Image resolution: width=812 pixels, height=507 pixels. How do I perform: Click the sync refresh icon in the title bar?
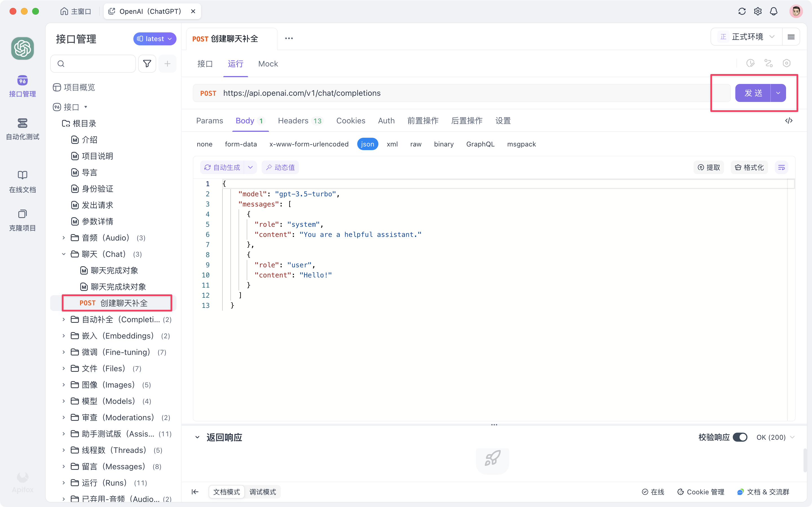click(x=742, y=11)
